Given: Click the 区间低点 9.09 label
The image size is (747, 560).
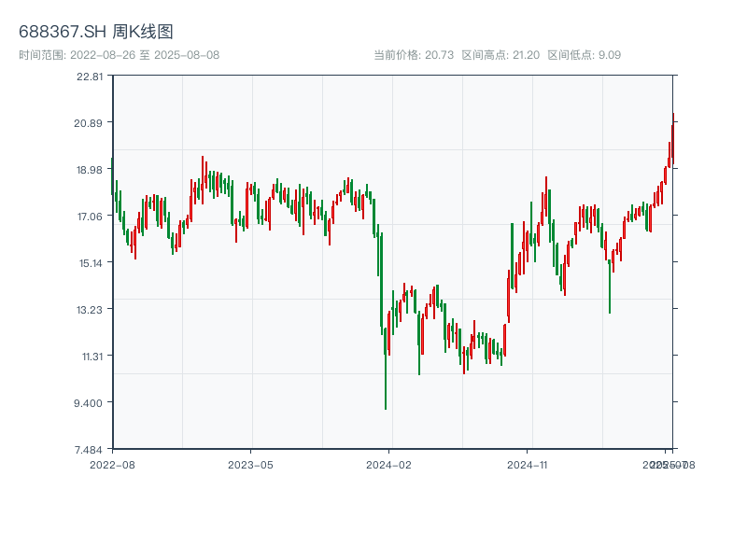Looking at the screenshot, I should [584, 55].
